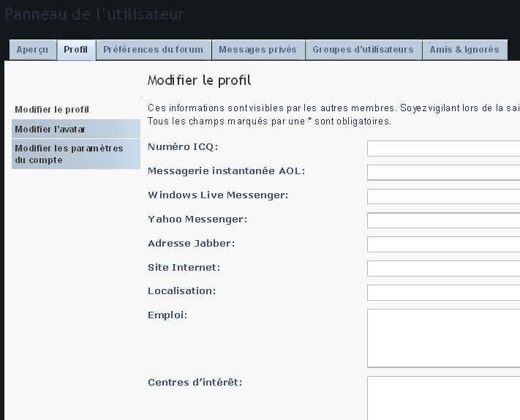Click the Modifier le profil heading
Viewport: 520px width, 420px height.
(200, 80)
